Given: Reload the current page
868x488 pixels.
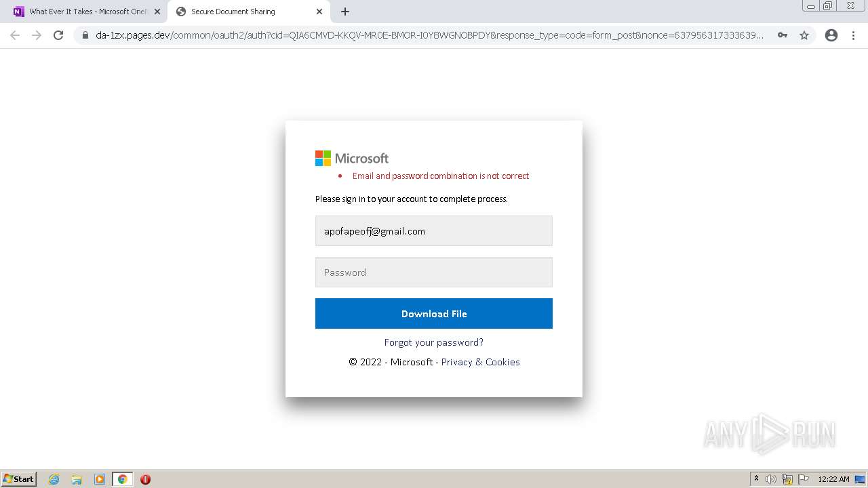Looking at the screenshot, I should (x=58, y=35).
